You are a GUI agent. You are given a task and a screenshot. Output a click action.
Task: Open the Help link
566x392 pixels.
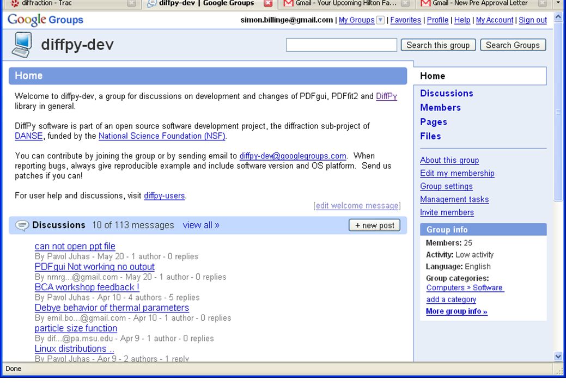tap(462, 20)
